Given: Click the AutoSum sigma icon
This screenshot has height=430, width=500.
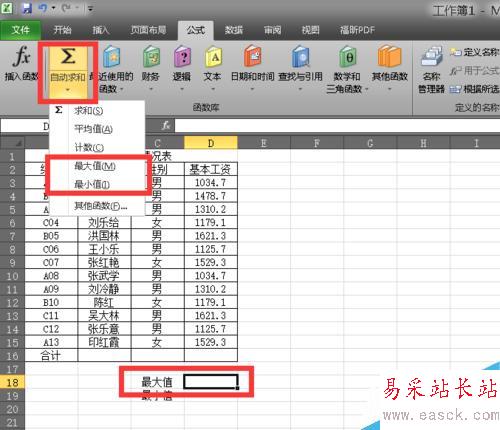Looking at the screenshot, I should coord(68,56).
